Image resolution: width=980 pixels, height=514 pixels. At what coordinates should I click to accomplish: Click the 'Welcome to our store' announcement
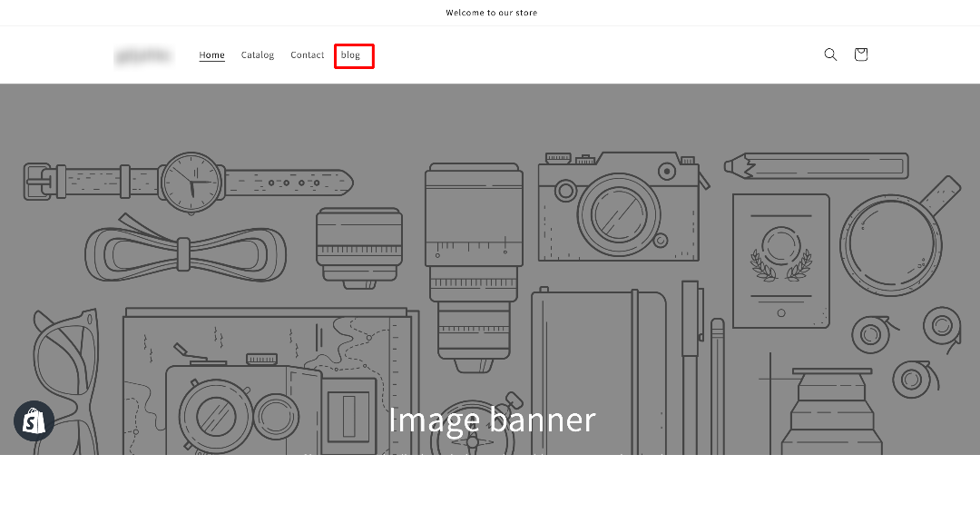point(491,13)
